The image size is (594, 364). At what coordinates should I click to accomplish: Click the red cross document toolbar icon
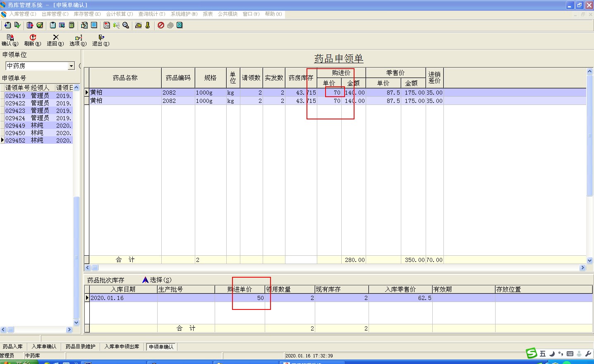pos(107,25)
